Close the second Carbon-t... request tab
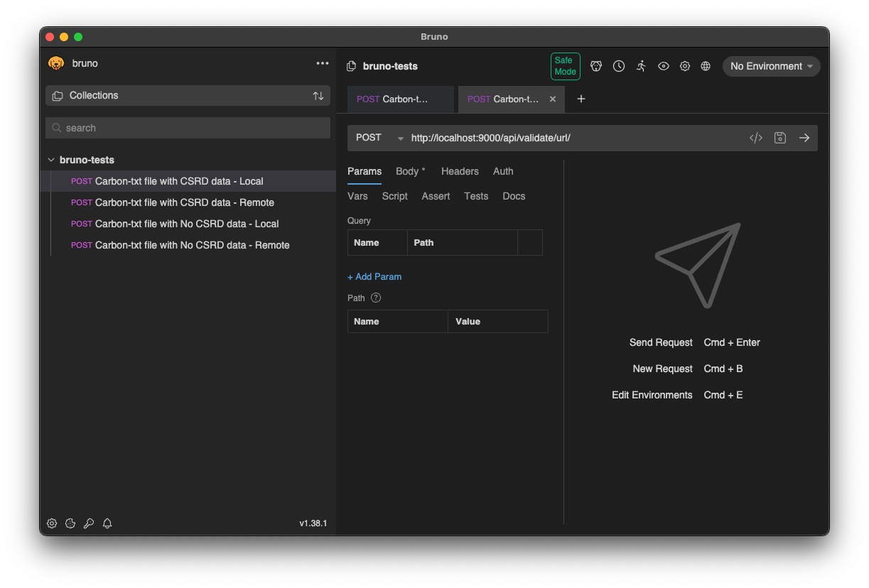This screenshot has height=588, width=869. (553, 99)
